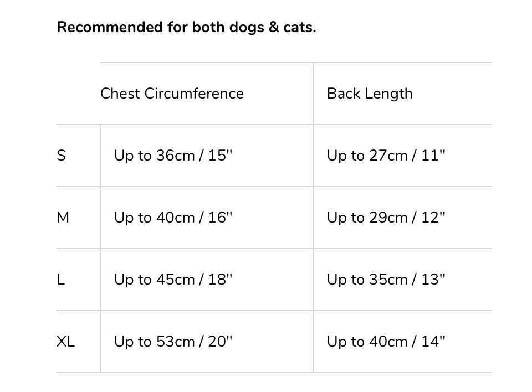Image resolution: width=532 pixels, height=392 pixels.
Task: Choose the XL size row label
Action: pyautogui.click(x=65, y=342)
